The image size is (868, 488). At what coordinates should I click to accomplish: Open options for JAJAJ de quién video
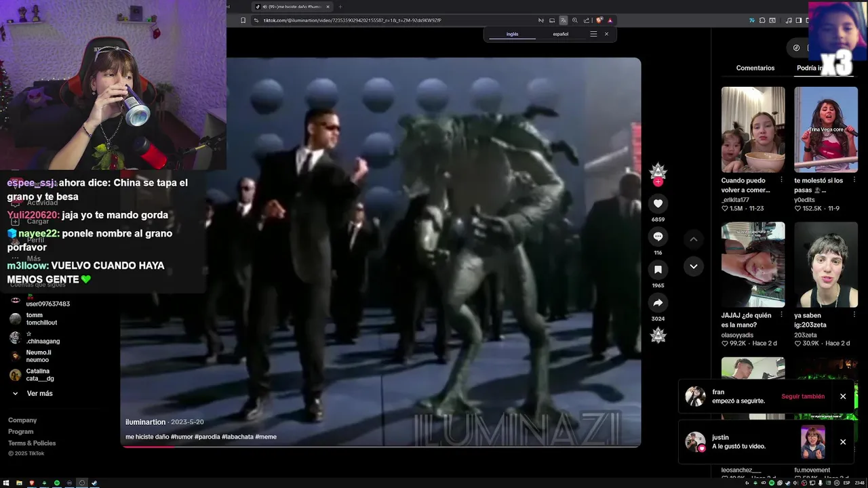tap(781, 316)
